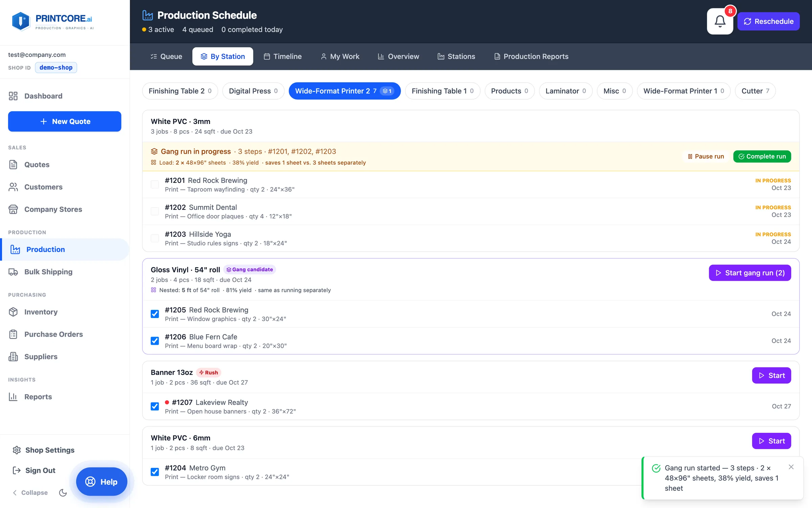
Task: Uncheck job #1207 Lakeview Realty checkbox
Action: coord(155,406)
